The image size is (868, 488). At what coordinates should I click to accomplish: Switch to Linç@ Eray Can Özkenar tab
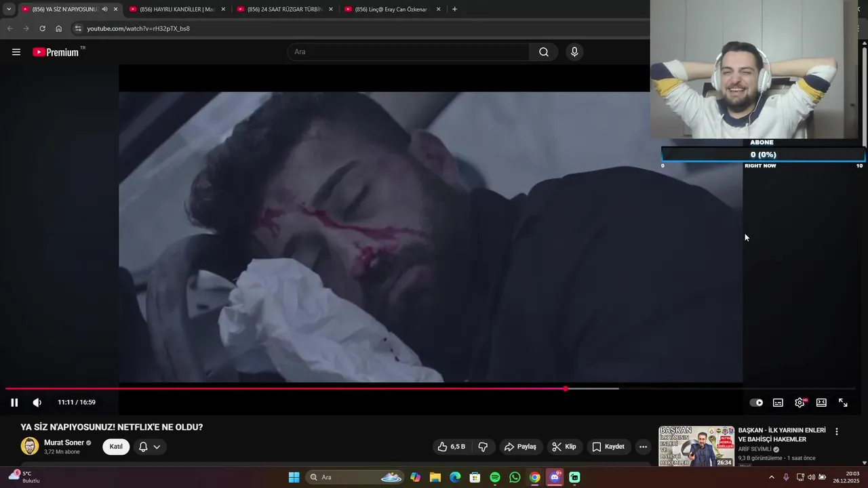[x=392, y=9]
